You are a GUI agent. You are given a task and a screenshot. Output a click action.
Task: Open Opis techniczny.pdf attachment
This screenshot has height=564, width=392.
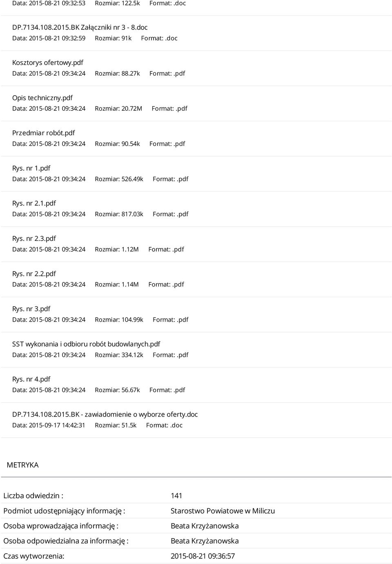(x=42, y=98)
